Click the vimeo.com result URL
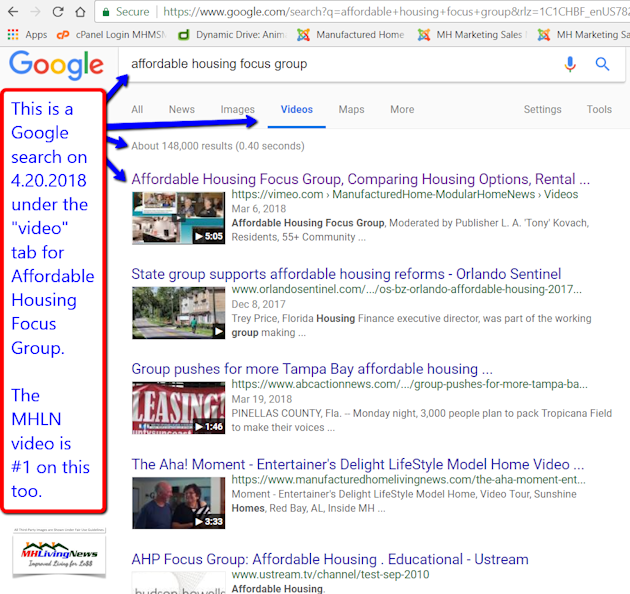This screenshot has height=594, width=630. 405,195
